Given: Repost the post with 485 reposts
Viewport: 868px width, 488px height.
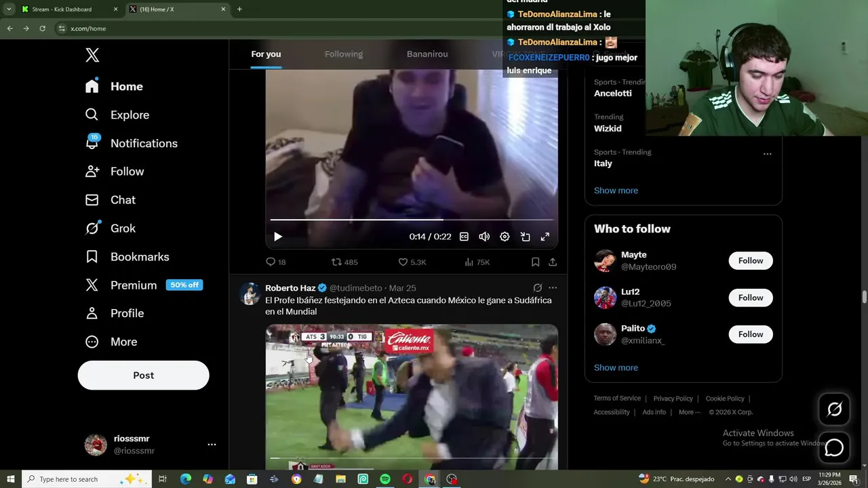Looking at the screenshot, I should (x=344, y=262).
